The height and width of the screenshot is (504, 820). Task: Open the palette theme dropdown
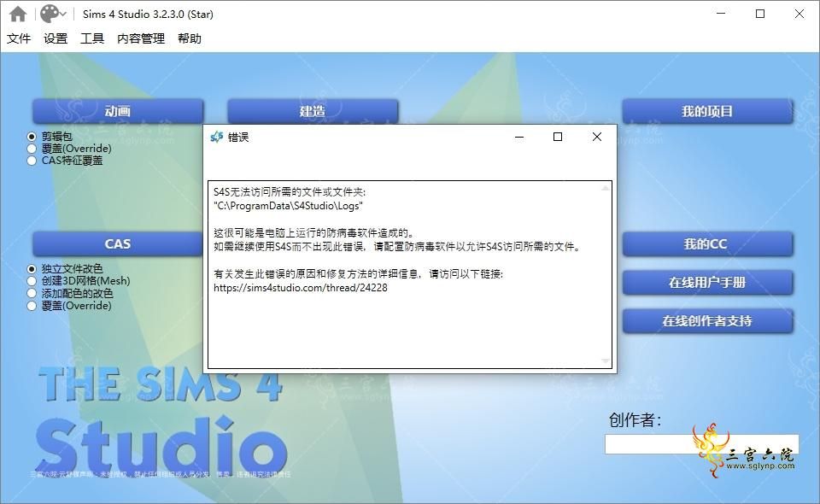click(53, 15)
